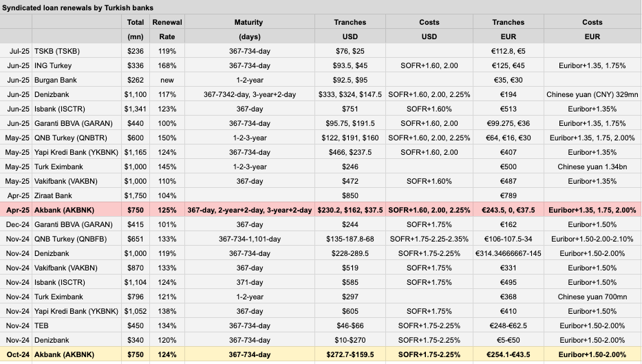
Task: Click the TEB bank name cell
Action: pyautogui.click(x=76, y=326)
